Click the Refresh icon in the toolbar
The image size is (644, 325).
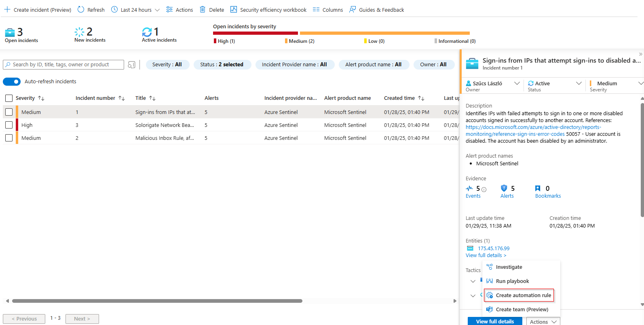pos(81,9)
